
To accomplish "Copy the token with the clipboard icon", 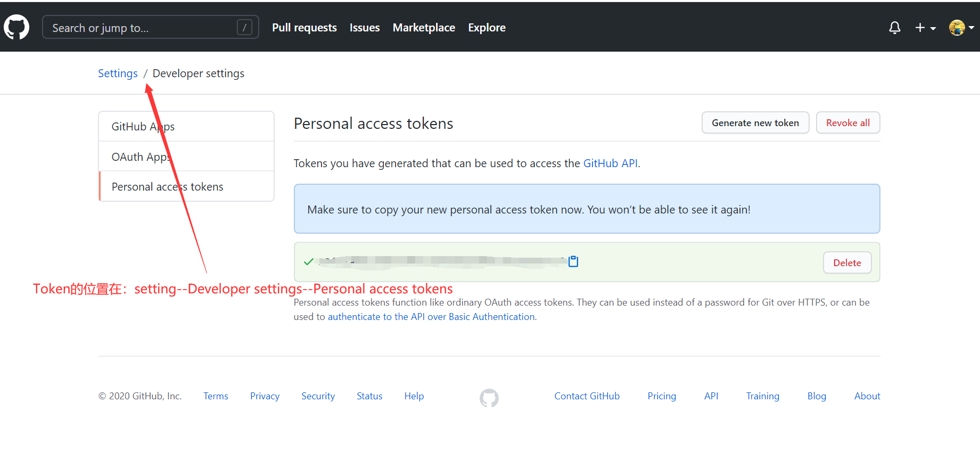I will point(573,261).
